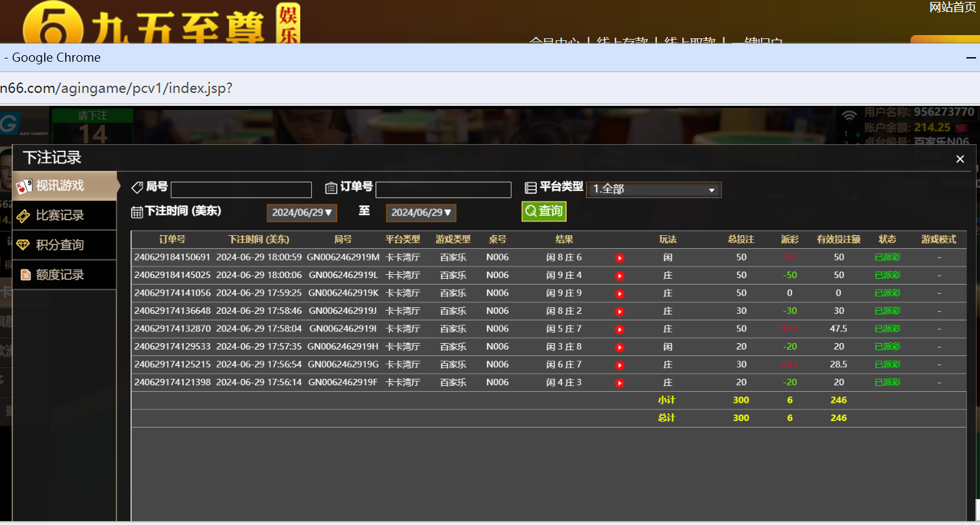Select the 视讯游戏 tab
The height and width of the screenshot is (525, 980).
pyautogui.click(x=60, y=186)
